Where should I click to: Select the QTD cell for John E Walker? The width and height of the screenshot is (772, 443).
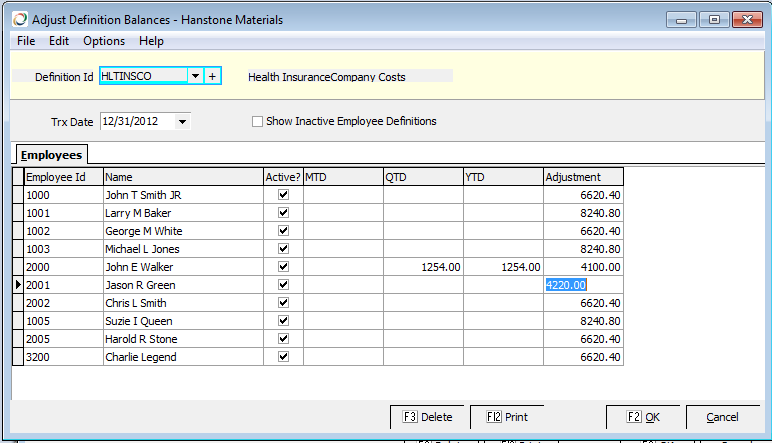[x=423, y=267]
